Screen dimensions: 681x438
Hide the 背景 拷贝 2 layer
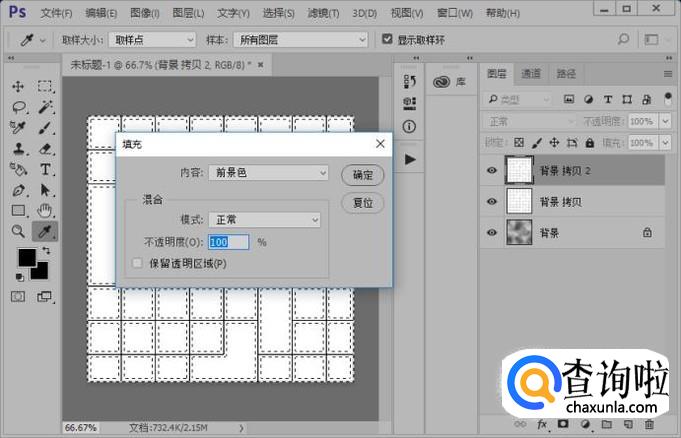[x=491, y=171]
